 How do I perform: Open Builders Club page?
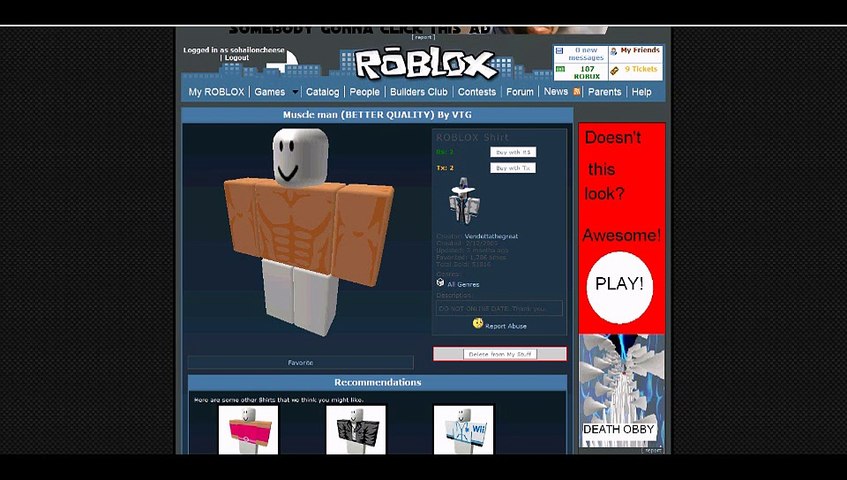click(x=419, y=92)
